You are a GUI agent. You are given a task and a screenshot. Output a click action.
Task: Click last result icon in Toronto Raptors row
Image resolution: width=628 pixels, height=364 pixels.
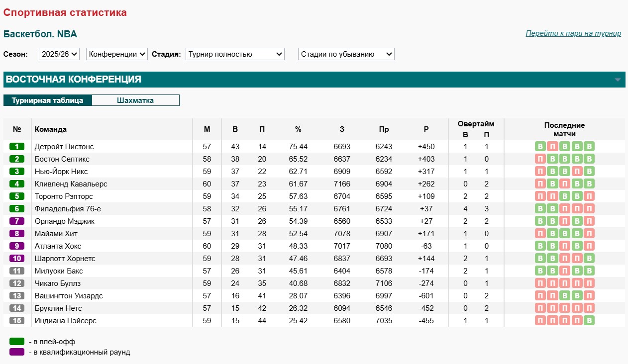pos(589,196)
